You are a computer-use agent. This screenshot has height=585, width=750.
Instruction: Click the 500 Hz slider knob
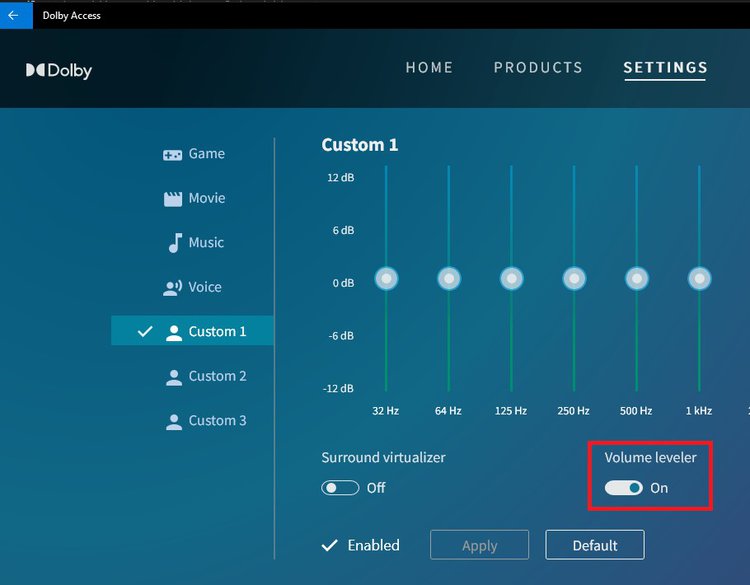[637, 278]
